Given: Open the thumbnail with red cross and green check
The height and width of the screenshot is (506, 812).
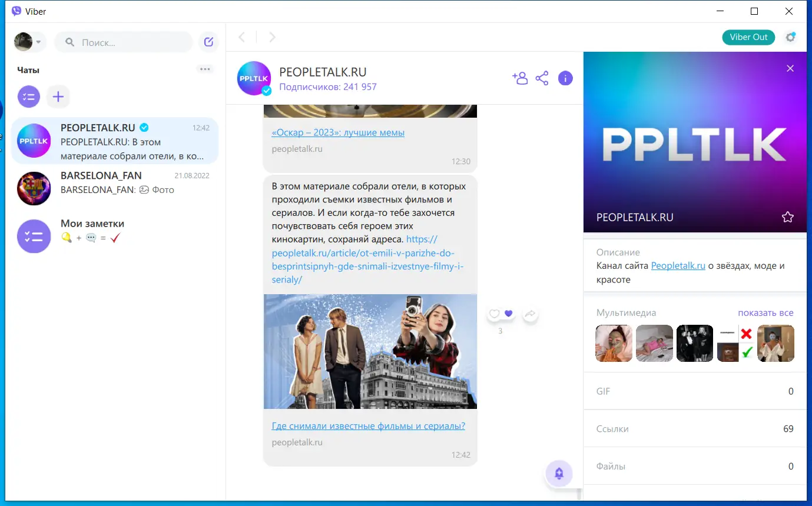Looking at the screenshot, I should 735,343.
